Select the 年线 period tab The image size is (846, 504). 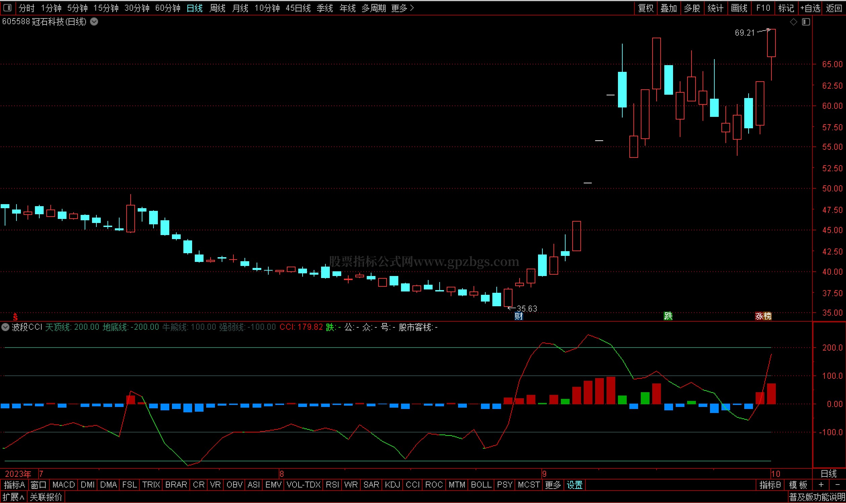coord(347,8)
